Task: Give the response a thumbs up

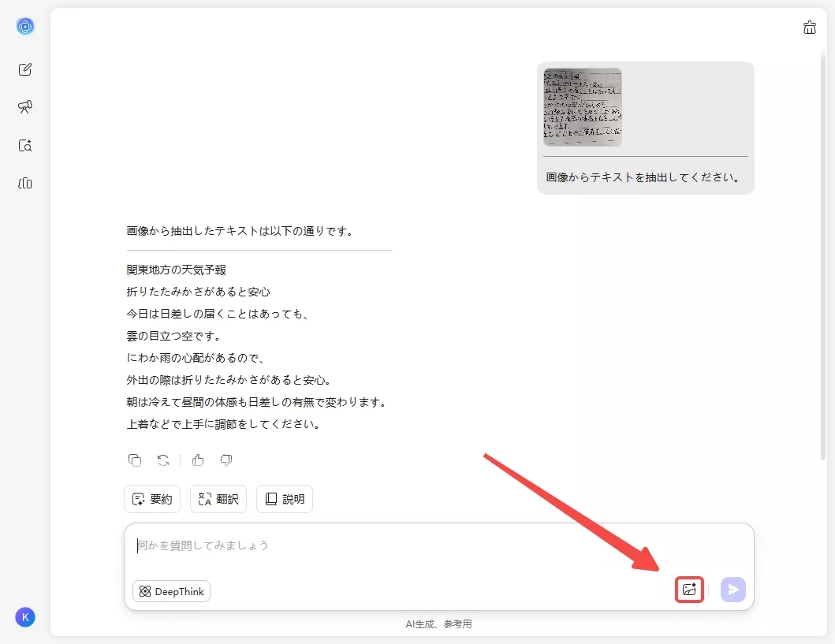Action: [198, 460]
